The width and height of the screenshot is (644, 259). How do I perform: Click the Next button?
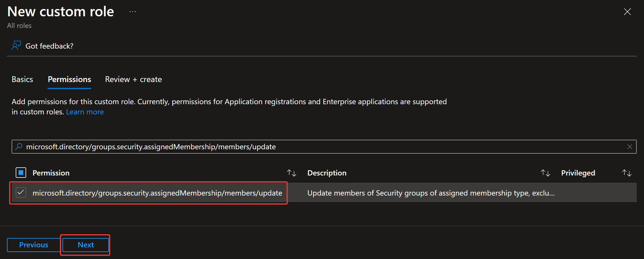pos(86,245)
